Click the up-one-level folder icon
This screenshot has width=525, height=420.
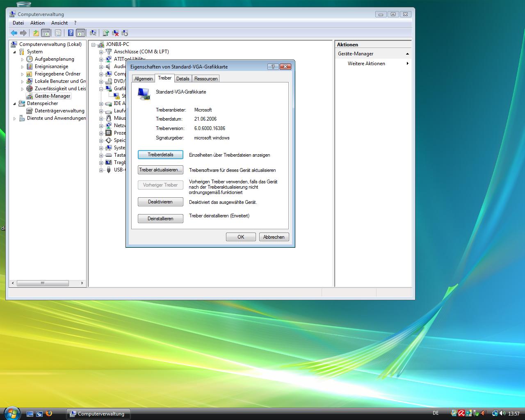36,33
